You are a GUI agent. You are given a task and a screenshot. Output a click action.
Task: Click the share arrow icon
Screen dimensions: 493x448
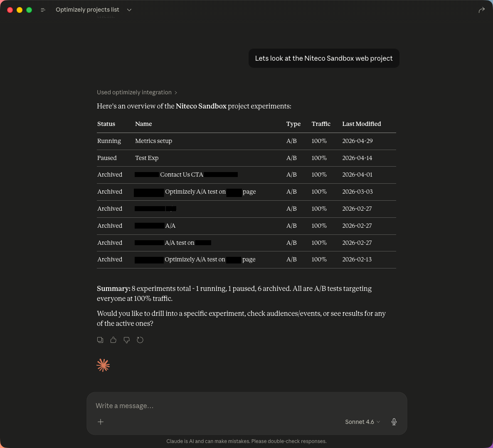[x=481, y=10]
